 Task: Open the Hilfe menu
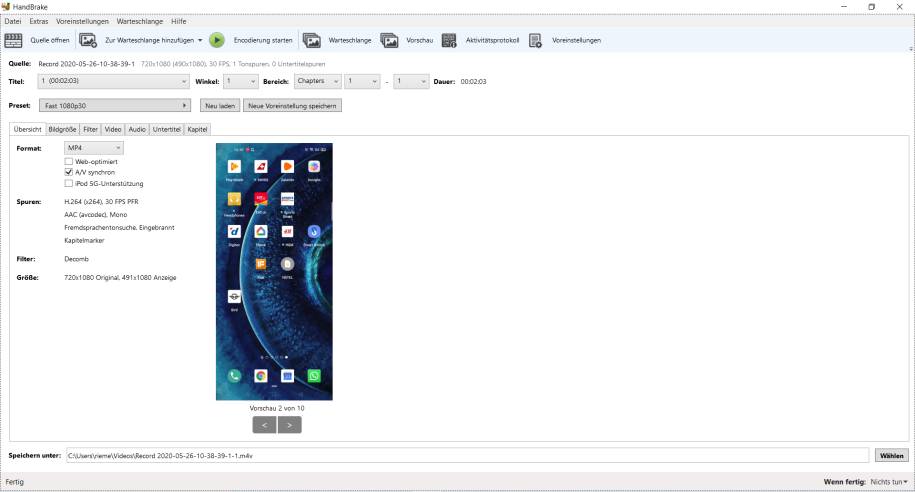point(179,21)
